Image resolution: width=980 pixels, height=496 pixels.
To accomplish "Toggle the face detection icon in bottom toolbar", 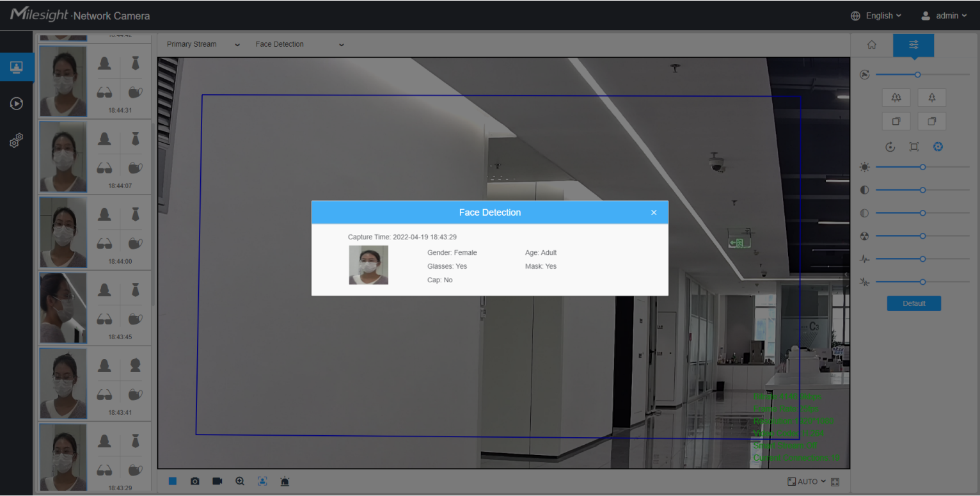I will [262, 481].
